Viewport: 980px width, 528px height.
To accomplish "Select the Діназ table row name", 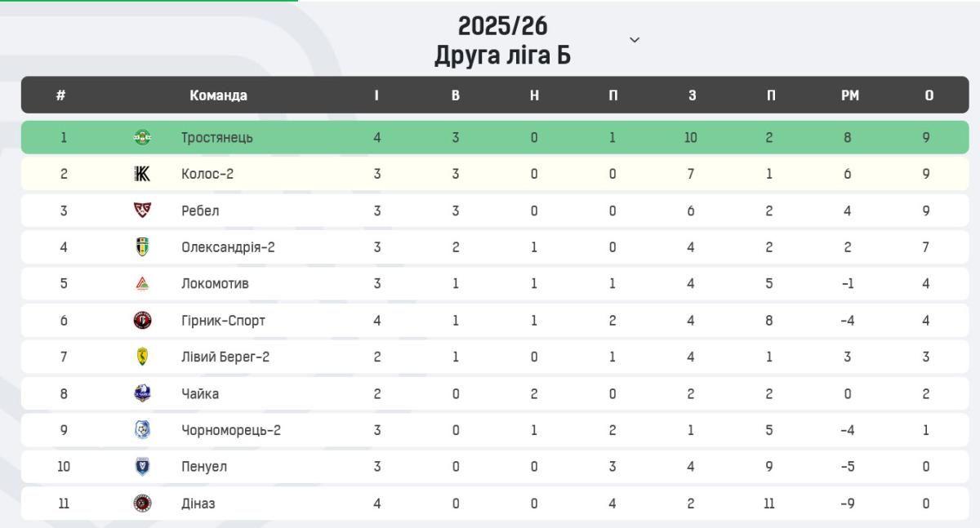I will (198, 504).
